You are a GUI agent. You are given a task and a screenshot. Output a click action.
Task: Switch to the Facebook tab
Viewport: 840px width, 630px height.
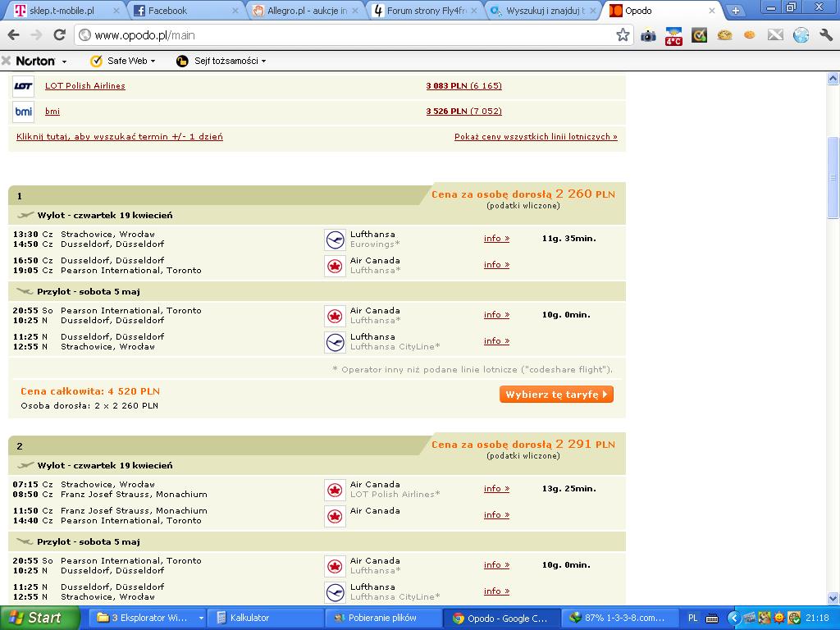[x=185, y=11]
